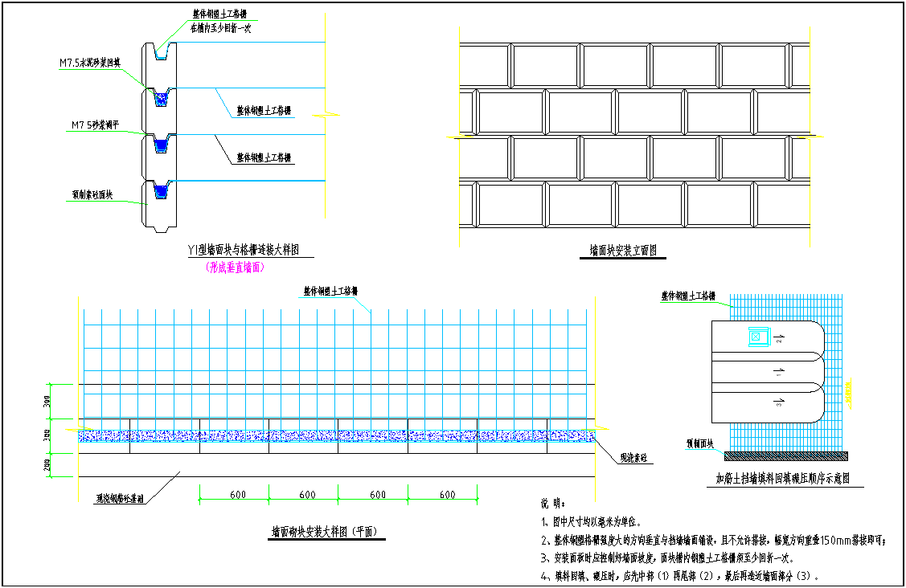Click the topmost blue-filled groove in wall section
The image size is (906, 588).
point(160,99)
